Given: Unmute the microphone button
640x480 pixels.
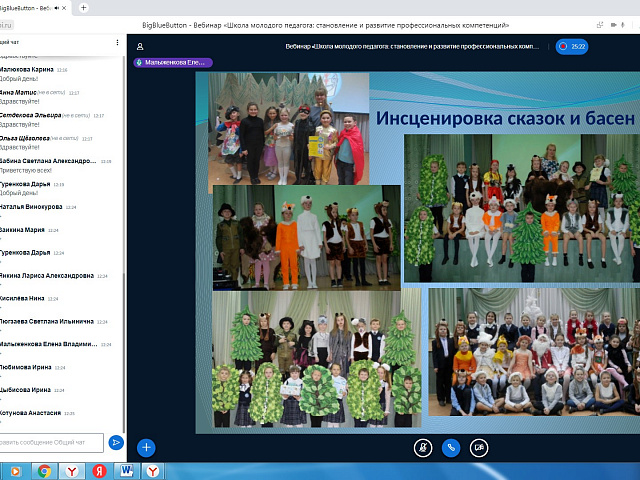Looking at the screenshot, I should [x=423, y=448].
